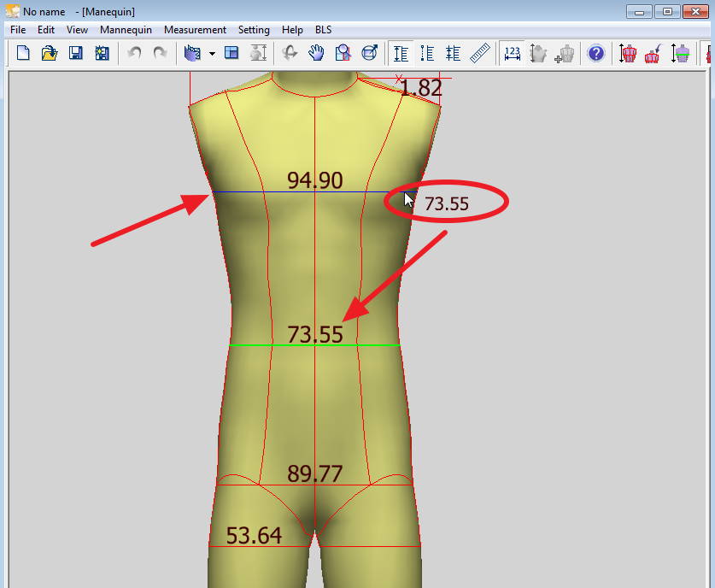715x588 pixels.
Task: Click the 73.55 waist measurement above green line
Action: point(314,334)
